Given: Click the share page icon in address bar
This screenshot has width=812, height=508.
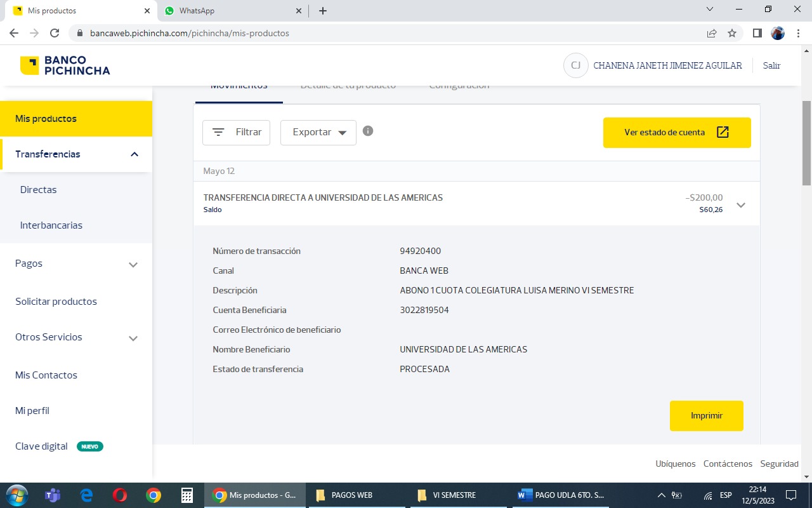Looking at the screenshot, I should (712, 33).
